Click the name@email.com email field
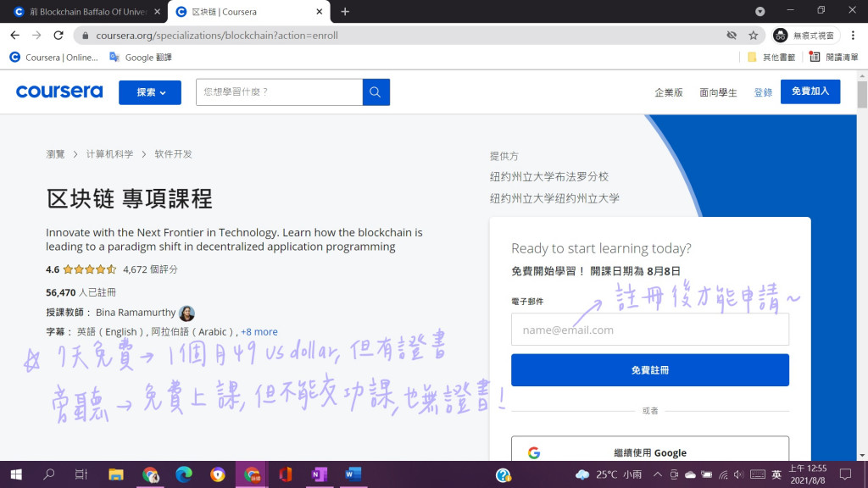 (x=650, y=330)
